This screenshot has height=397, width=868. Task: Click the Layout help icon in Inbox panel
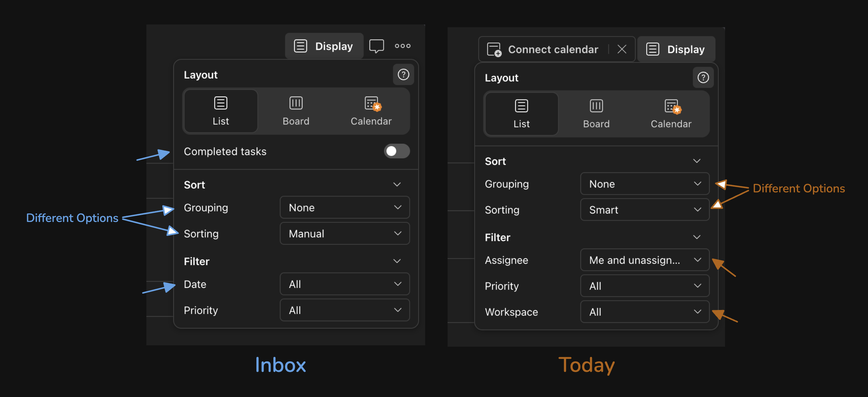(403, 74)
